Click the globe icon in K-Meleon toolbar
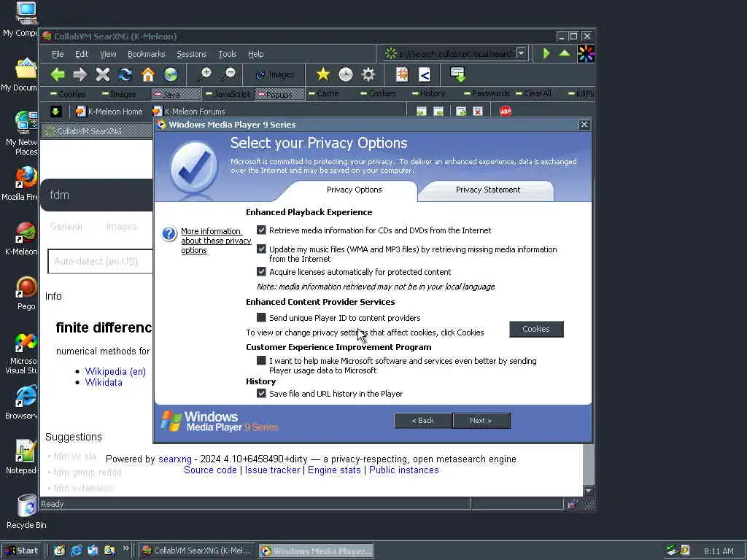This screenshot has width=747, height=560. 171,74
